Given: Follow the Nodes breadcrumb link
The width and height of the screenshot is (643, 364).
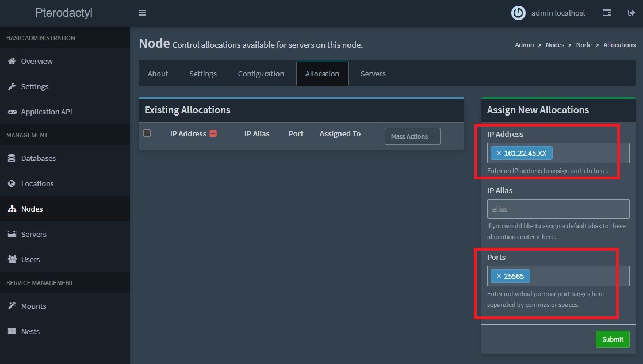Looking at the screenshot, I should 554,44.
